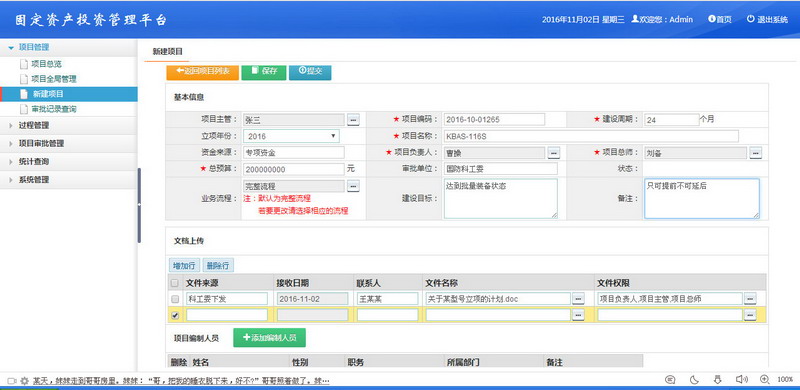
Task: Switch to the 新建项目 tab
Action: (167, 51)
